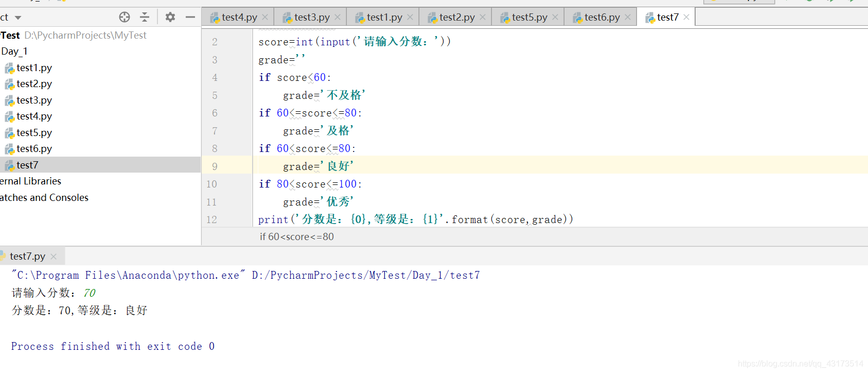Click line number 9 in the gutter
The width and height of the screenshot is (868, 373).
215,166
